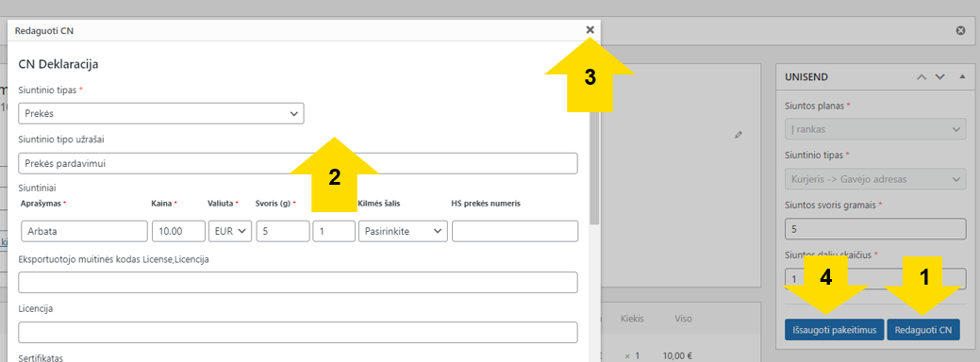Viewport: 980px width, 362px height.
Task: Click the pencil edit icon
Action: coord(739,134)
